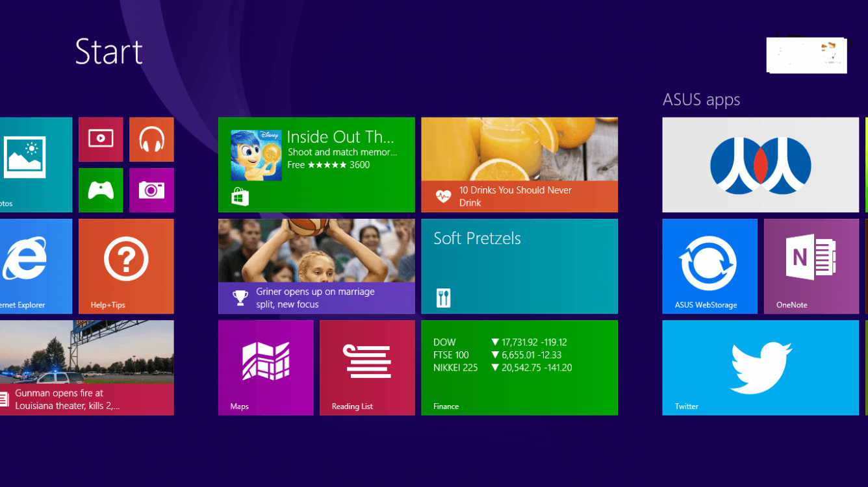The height and width of the screenshot is (487, 868).
Task: Click the fork and knife food icon
Action: (443, 298)
